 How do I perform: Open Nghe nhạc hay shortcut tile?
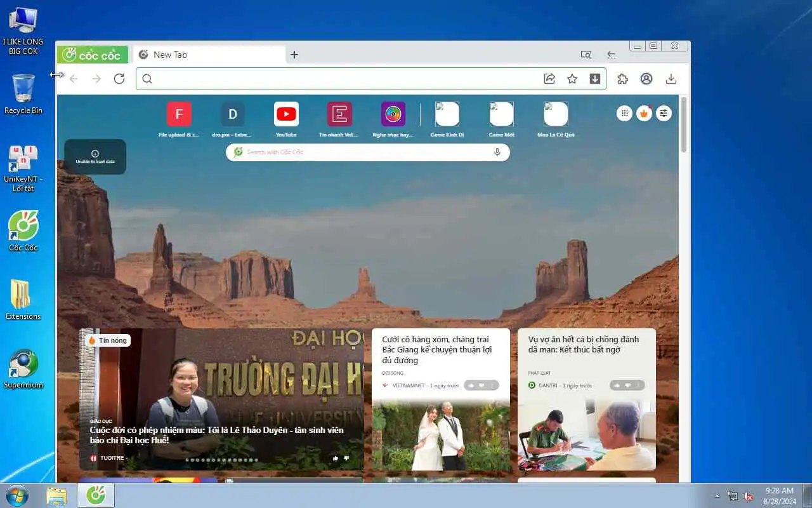pyautogui.click(x=393, y=119)
